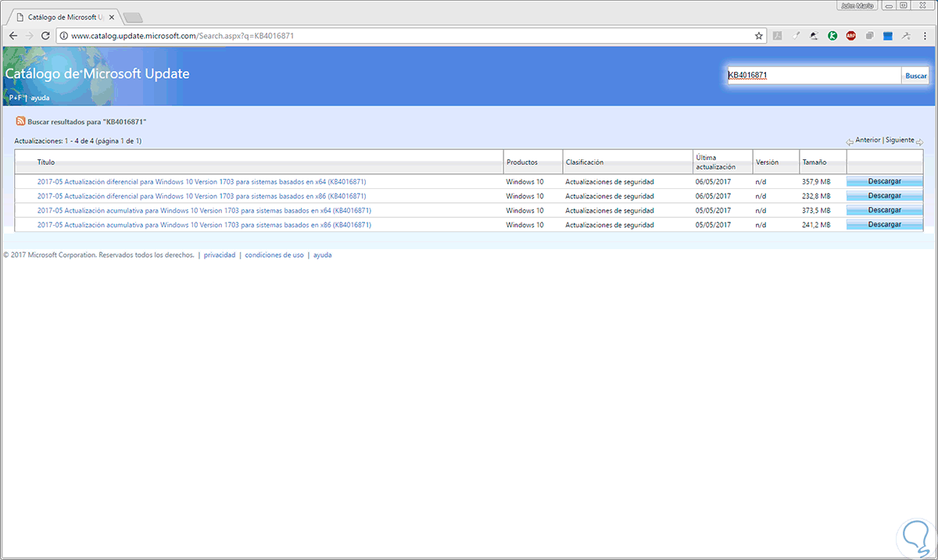The height and width of the screenshot is (560, 938).
Task: Click the Actualizaciones: 1 - 4 de 4 text
Action: tap(78, 141)
